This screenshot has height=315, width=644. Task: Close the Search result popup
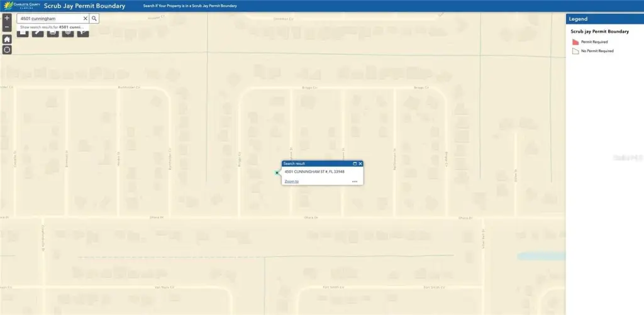360,163
